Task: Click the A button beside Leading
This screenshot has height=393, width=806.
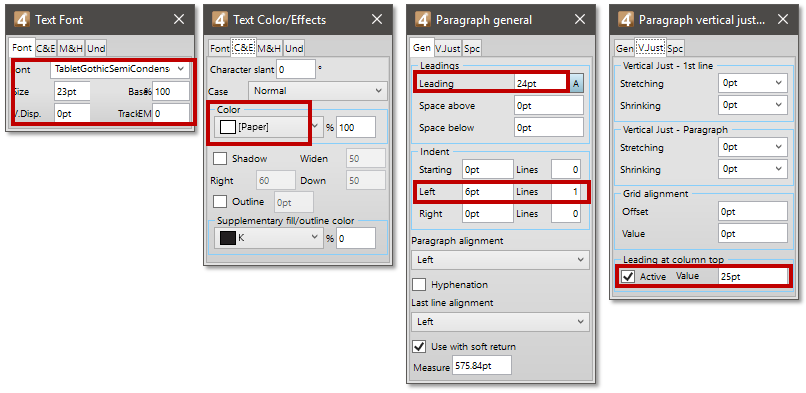Action: coord(577,83)
